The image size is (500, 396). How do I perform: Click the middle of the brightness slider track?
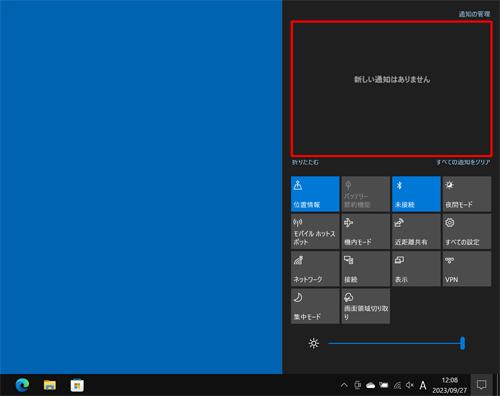click(396, 343)
